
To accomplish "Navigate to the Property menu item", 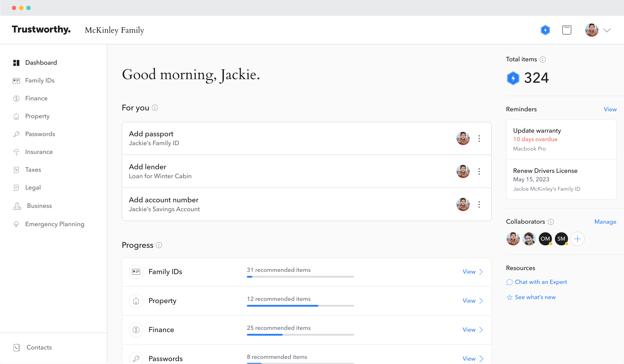I will pos(37,116).
